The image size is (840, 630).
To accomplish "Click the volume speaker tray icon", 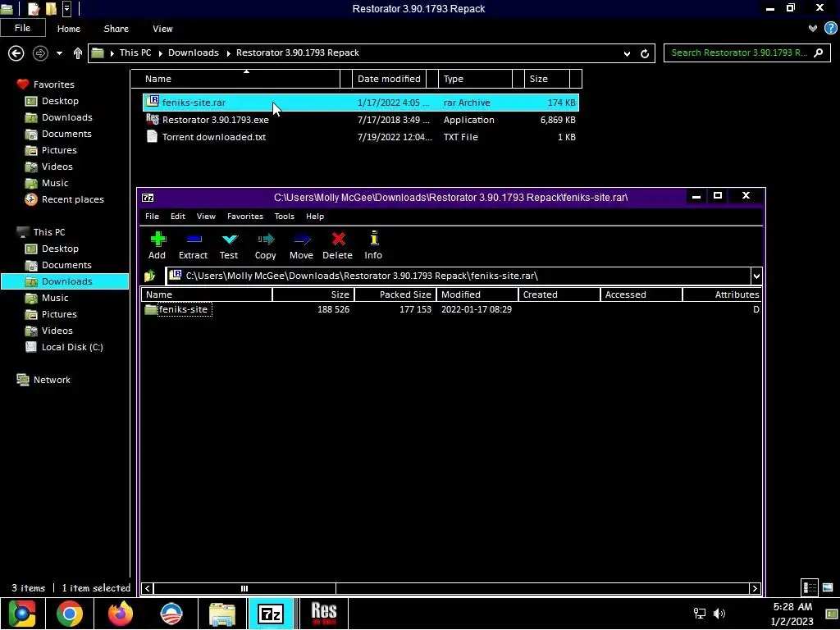I will click(719, 614).
